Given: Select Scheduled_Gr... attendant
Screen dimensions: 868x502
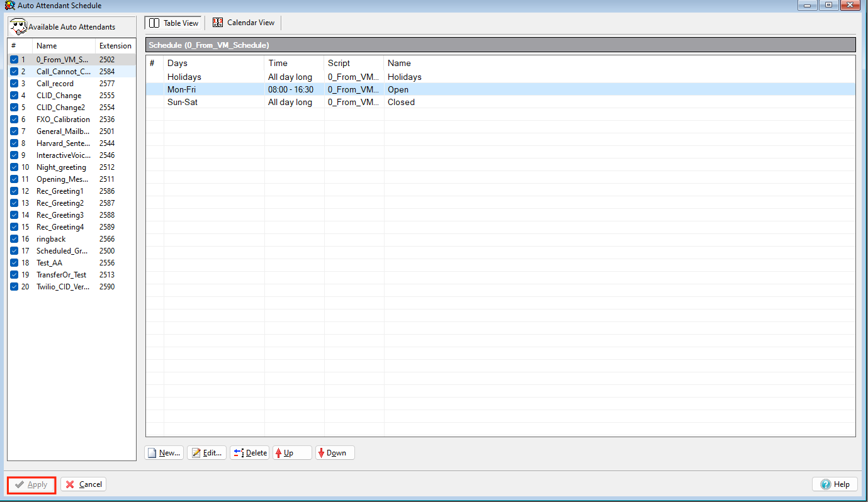Looking at the screenshot, I should 72,251.
